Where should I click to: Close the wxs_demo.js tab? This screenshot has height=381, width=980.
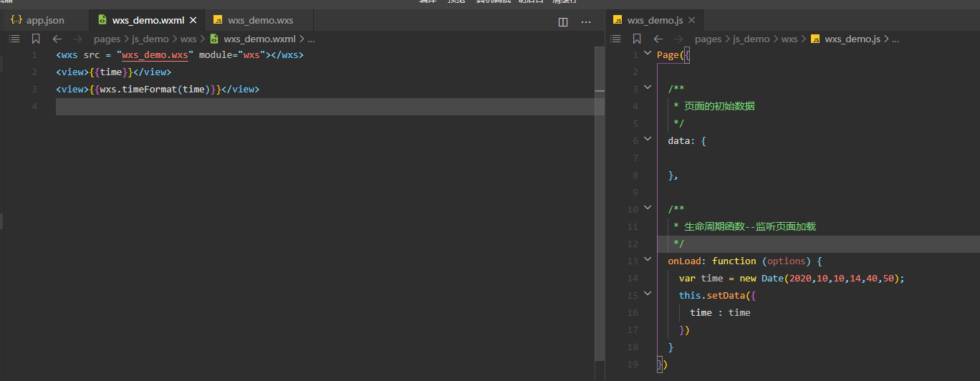(x=692, y=20)
